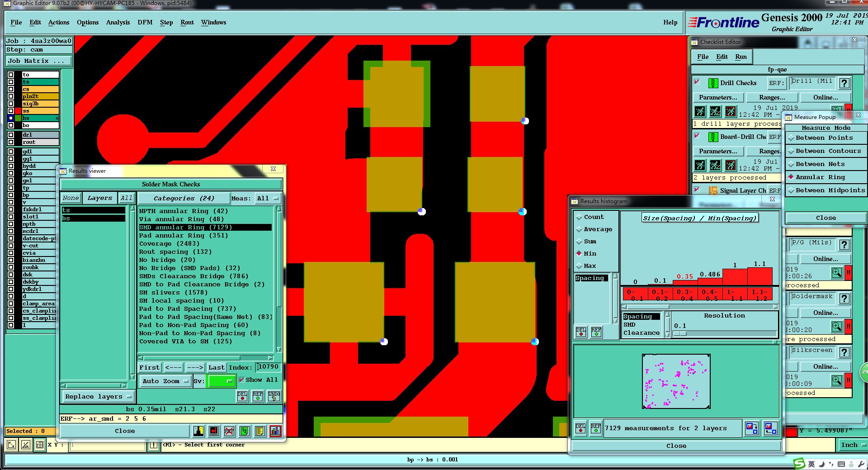Click the green numbered page icon
This screenshot has height=470, width=868.
click(245, 431)
